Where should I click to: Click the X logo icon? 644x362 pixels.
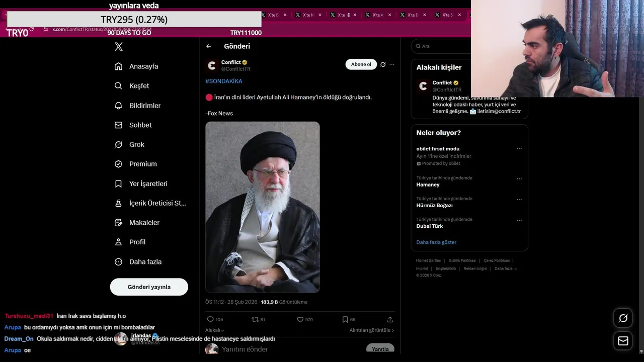119,47
